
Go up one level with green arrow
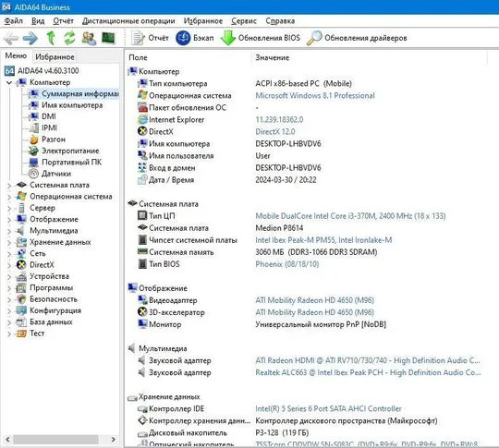click(x=51, y=38)
